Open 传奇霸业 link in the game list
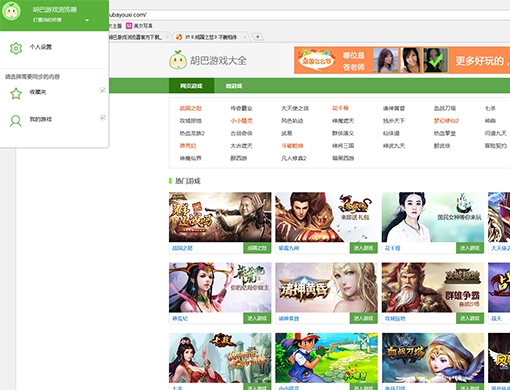 click(x=241, y=108)
